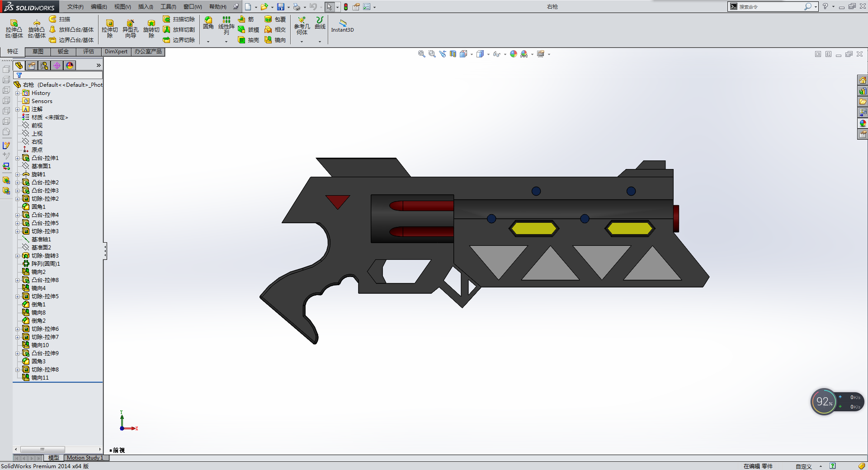Open File Explorer task pane icon

coord(863,102)
